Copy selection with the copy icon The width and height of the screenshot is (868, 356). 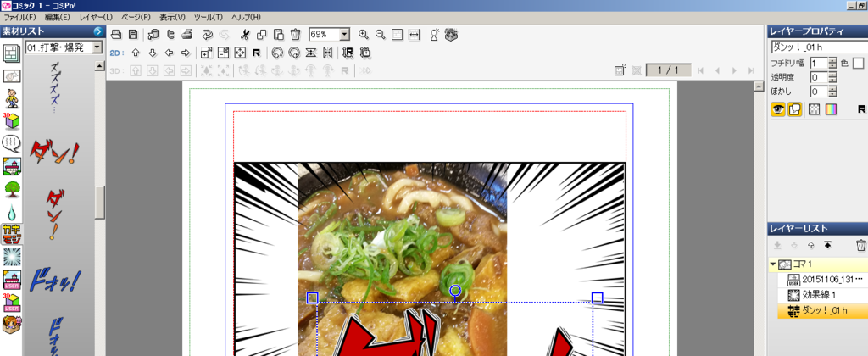(x=261, y=34)
